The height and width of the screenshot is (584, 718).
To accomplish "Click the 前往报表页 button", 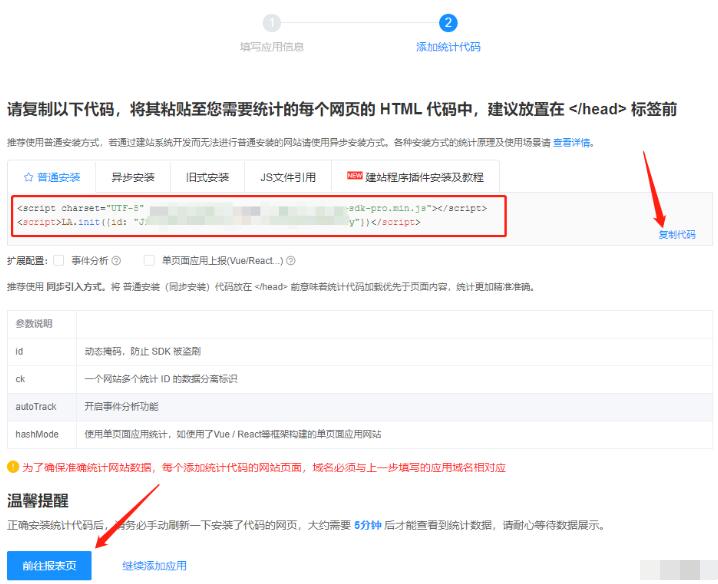I will 49,565.
